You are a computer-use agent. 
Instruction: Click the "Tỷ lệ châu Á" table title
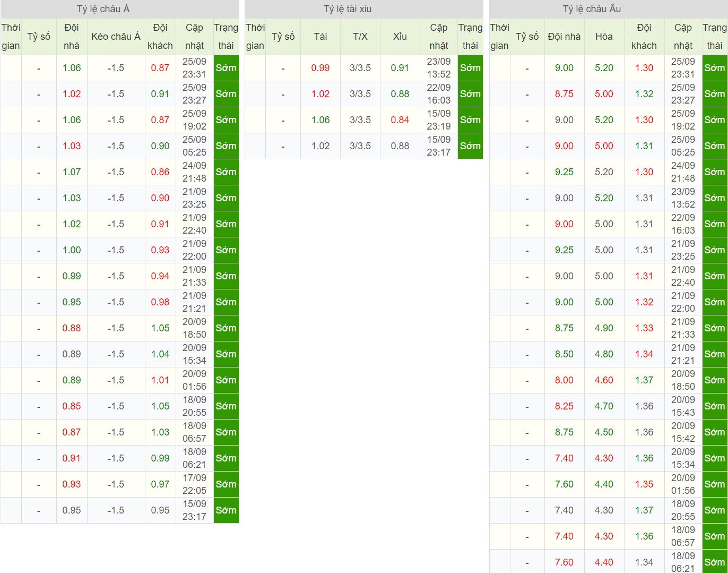pos(103,9)
